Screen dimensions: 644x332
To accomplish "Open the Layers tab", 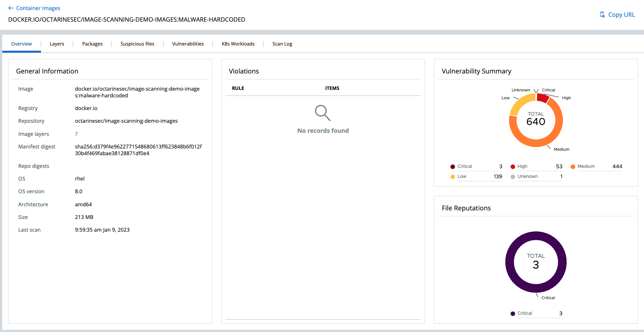I will 57,44.
